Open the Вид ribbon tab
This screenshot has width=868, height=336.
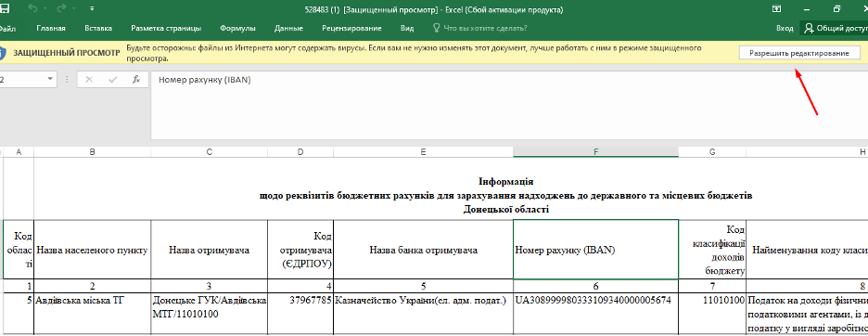407,28
